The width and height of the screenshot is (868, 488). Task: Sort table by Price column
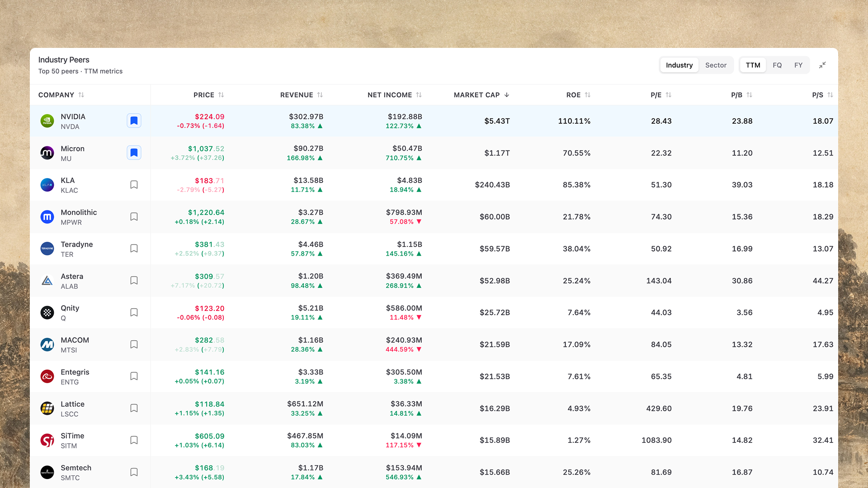[x=209, y=95]
